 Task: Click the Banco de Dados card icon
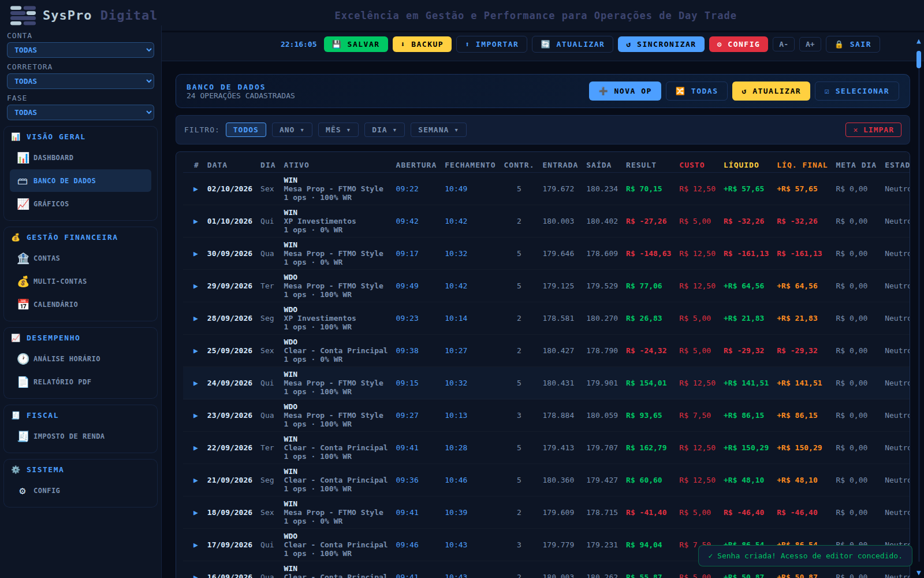click(23, 181)
